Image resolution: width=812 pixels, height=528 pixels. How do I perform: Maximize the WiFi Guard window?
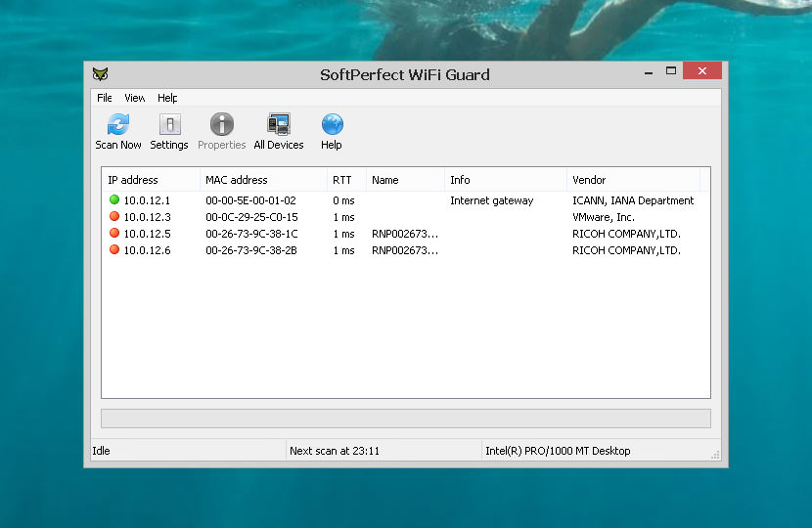coord(670,71)
